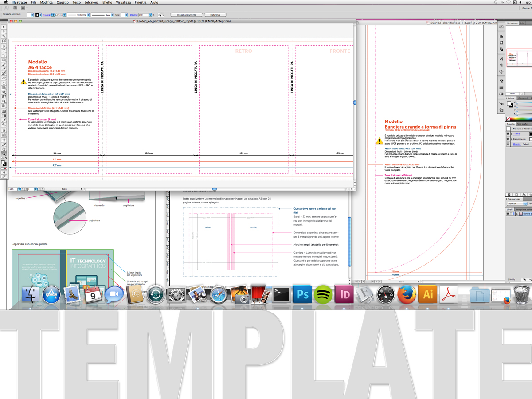Select the black arrow Selection tool
532x399 pixels.
click(x=4, y=27)
